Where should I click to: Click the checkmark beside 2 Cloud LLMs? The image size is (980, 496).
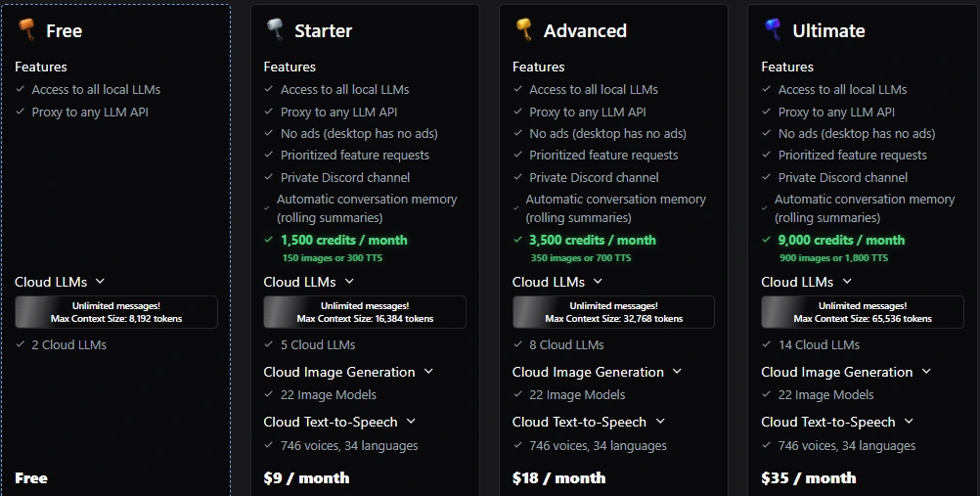20,344
